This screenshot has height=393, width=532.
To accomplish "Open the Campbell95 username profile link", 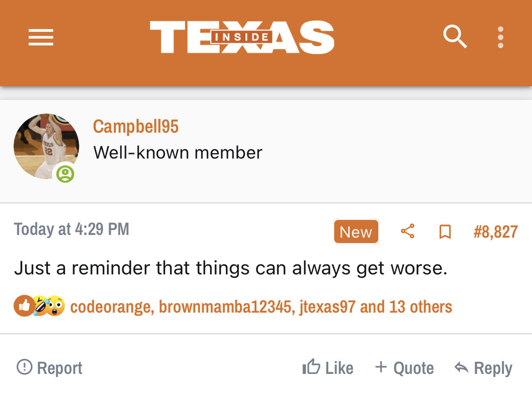I will pyautogui.click(x=136, y=127).
